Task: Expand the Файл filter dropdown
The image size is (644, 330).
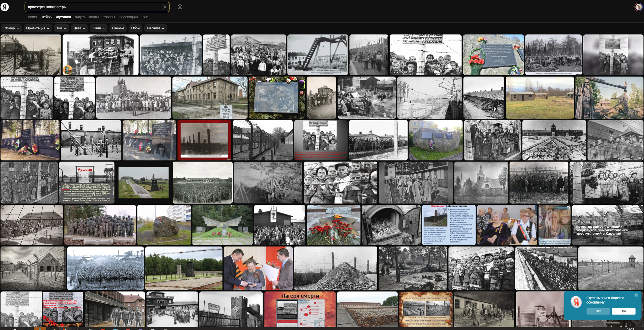Action: coord(98,28)
